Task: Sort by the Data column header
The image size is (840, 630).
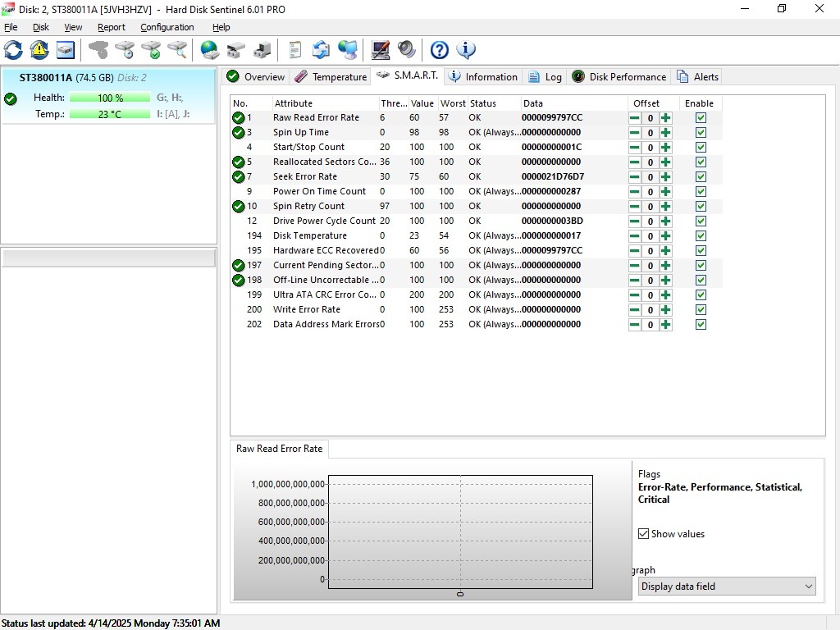Action: (573, 103)
